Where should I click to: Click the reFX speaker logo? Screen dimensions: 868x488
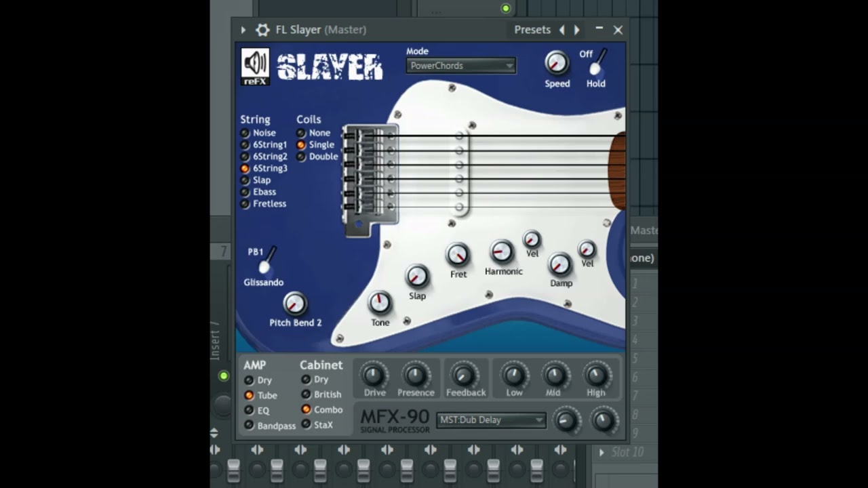[x=256, y=66]
